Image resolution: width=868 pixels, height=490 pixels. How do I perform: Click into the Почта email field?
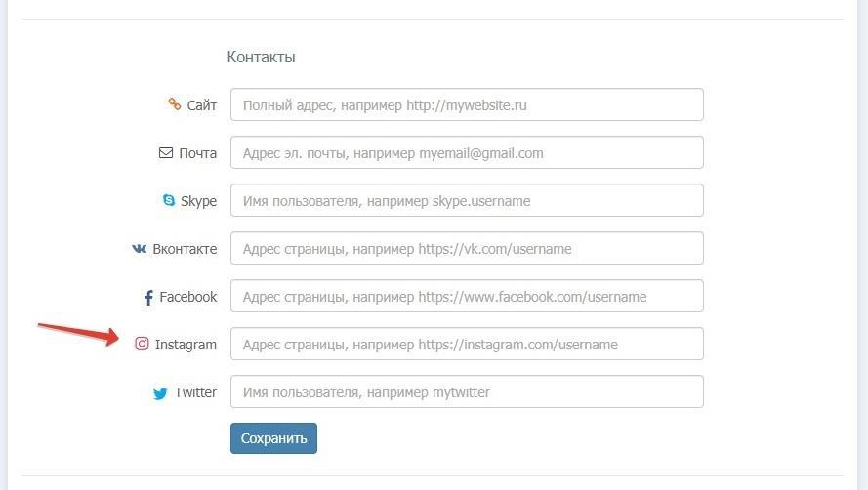click(467, 152)
